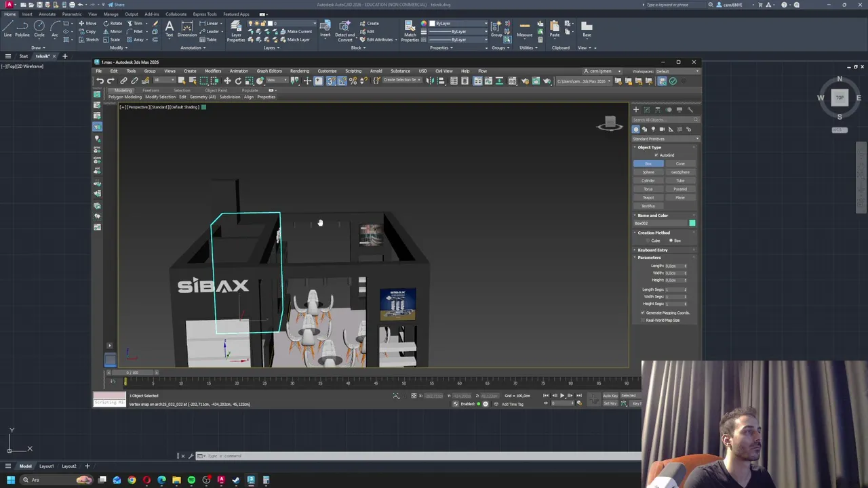Expand the Keyboard Entry rollout
Viewport: 868px width, 488px height.
pos(666,250)
